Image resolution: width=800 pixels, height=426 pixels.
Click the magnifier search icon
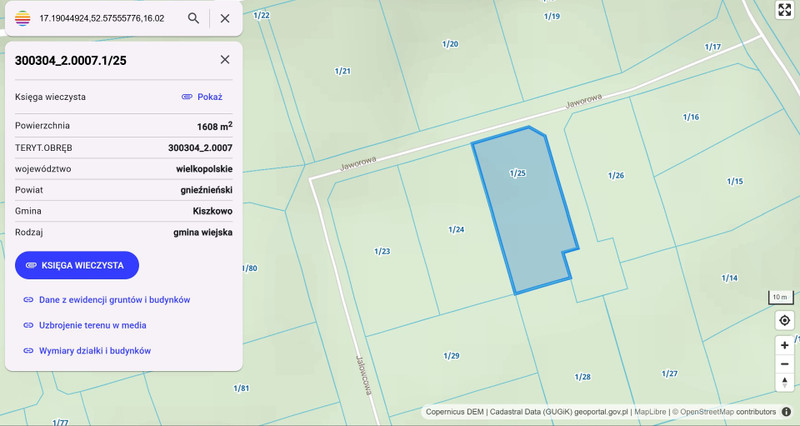click(193, 18)
